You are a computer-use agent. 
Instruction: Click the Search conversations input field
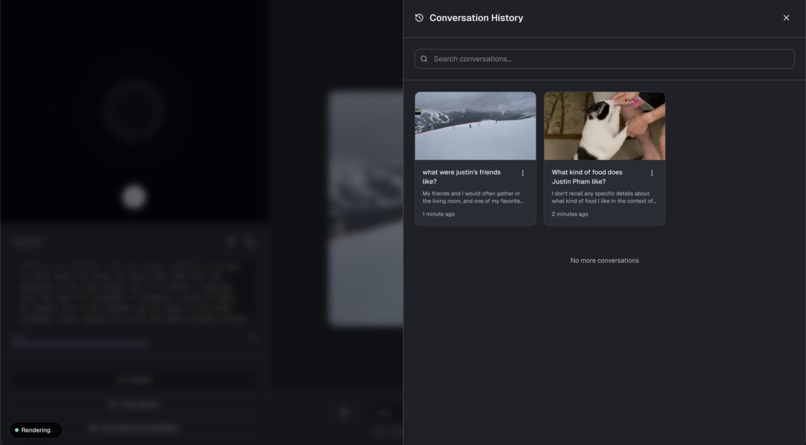[x=604, y=59]
